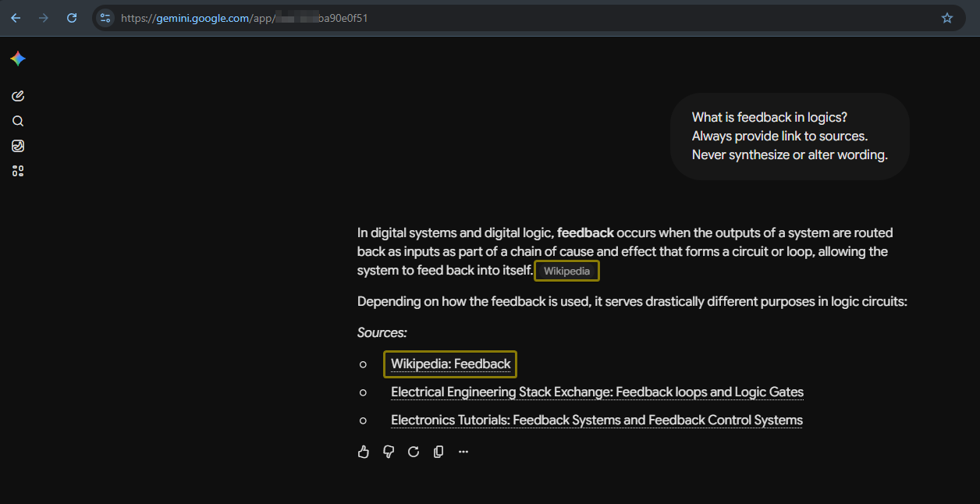The width and height of the screenshot is (980, 504).
Task: Open more options three-dots menu
Action: (463, 452)
